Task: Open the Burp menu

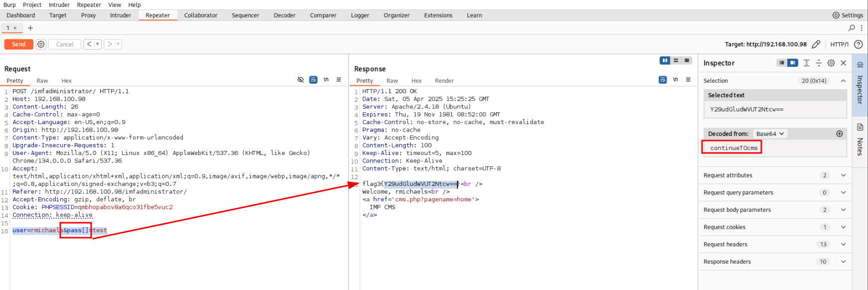Action: pos(9,5)
